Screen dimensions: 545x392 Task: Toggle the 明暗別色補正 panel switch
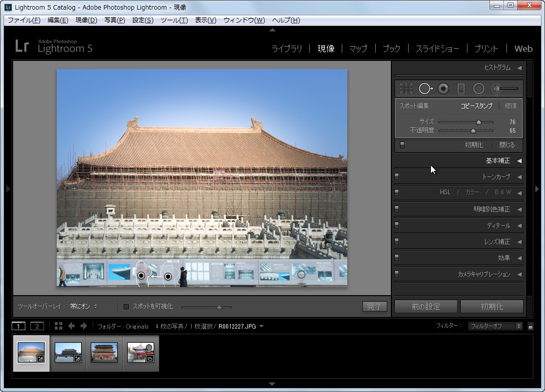(x=397, y=209)
